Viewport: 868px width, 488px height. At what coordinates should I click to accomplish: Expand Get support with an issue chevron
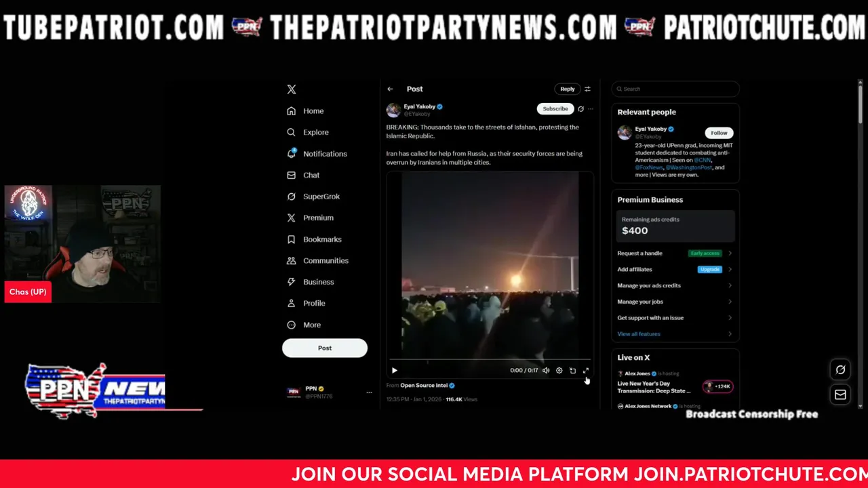click(x=730, y=318)
